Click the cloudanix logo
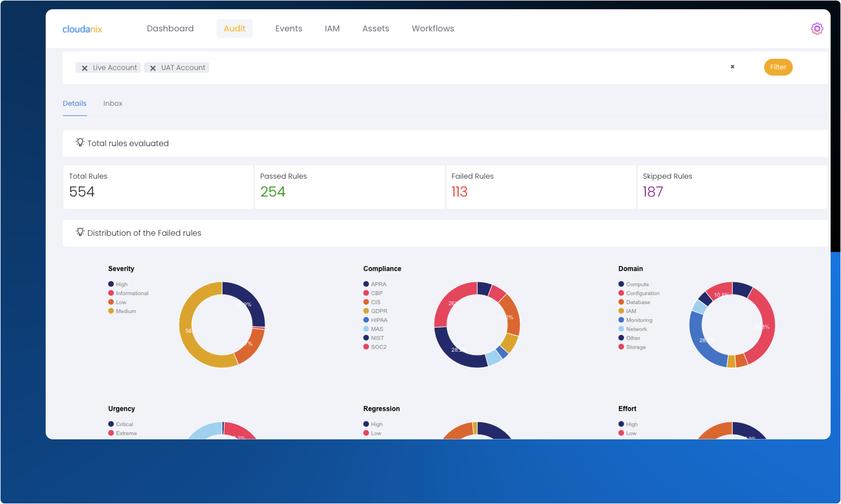The height and width of the screenshot is (504, 841). (x=82, y=29)
